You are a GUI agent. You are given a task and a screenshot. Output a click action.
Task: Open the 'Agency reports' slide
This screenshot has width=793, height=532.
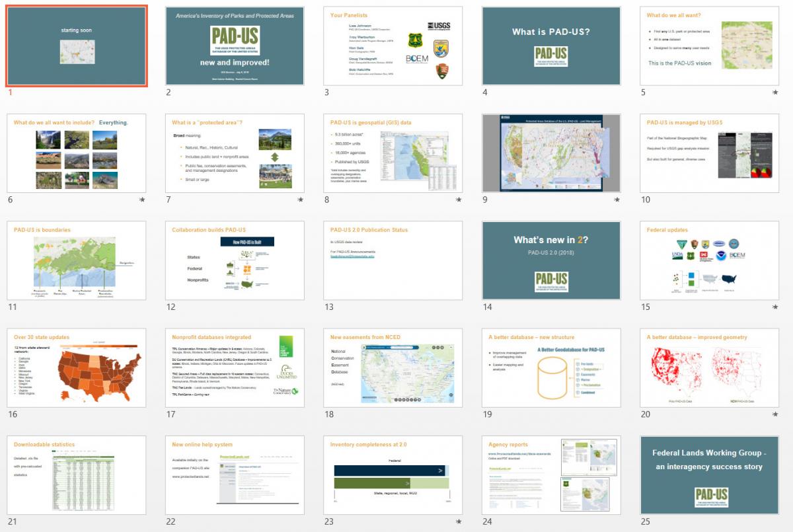pos(551,475)
